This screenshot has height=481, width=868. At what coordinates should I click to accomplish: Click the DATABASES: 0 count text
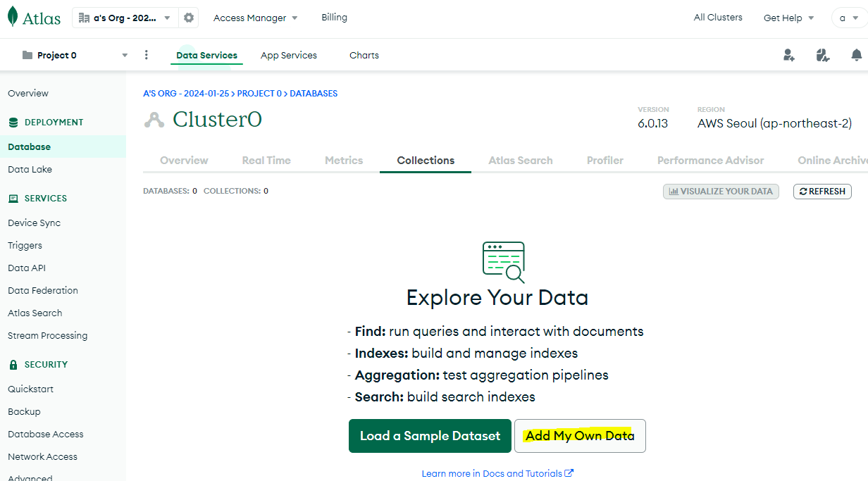click(x=170, y=191)
